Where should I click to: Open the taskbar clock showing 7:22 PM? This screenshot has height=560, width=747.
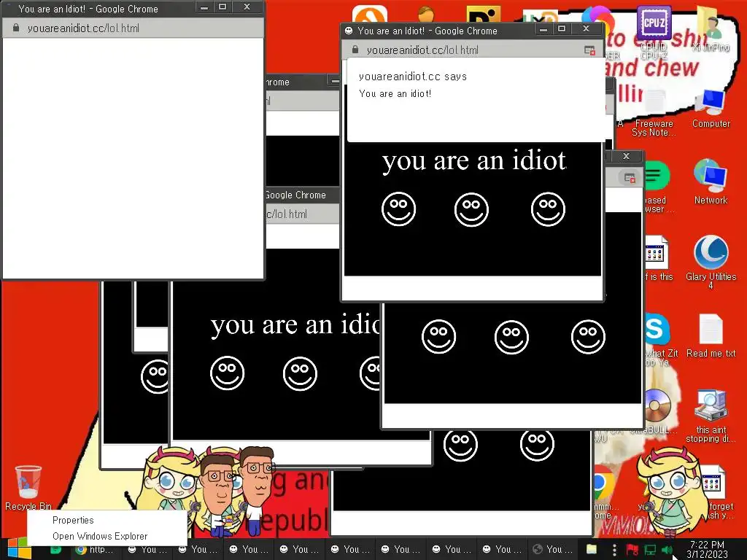click(707, 549)
